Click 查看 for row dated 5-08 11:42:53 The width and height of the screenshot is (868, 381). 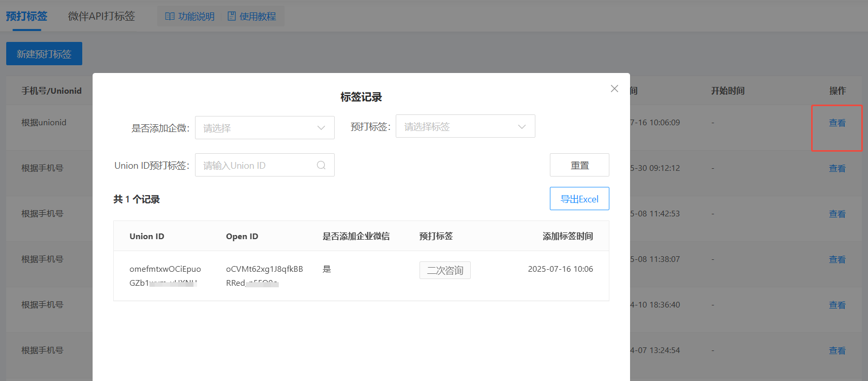(837, 214)
